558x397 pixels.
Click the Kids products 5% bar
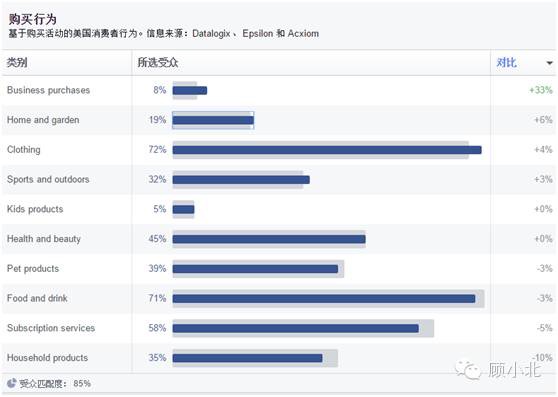[x=184, y=209]
